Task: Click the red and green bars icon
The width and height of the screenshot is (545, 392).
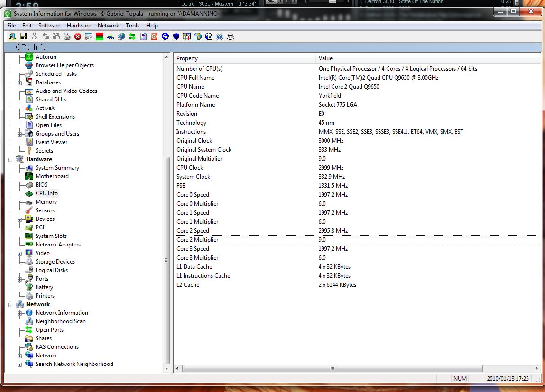Action: [x=100, y=36]
